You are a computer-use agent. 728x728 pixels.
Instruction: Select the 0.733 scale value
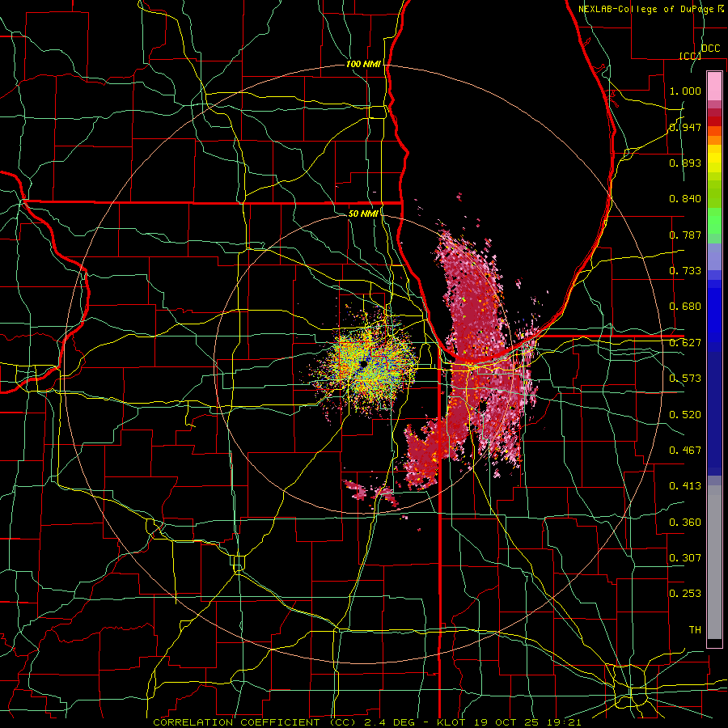click(x=685, y=271)
